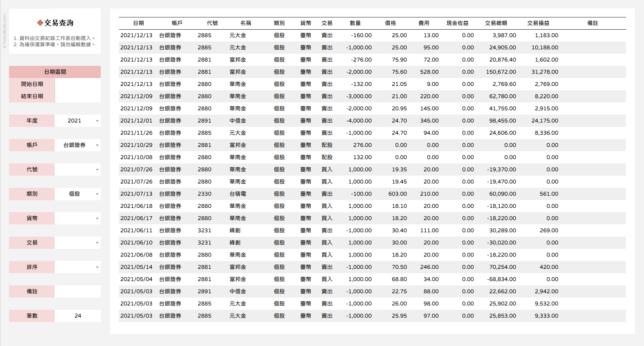Expand the 帳戶 dropdown arrow
644x346 pixels.
pyautogui.click(x=97, y=145)
